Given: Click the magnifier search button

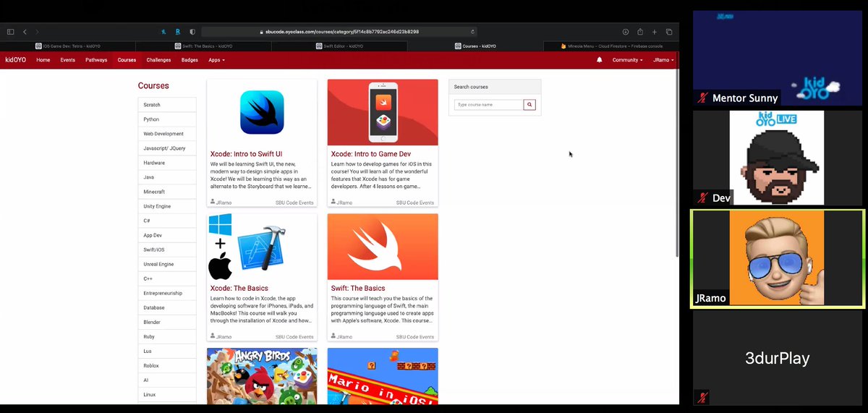Looking at the screenshot, I should click(529, 105).
